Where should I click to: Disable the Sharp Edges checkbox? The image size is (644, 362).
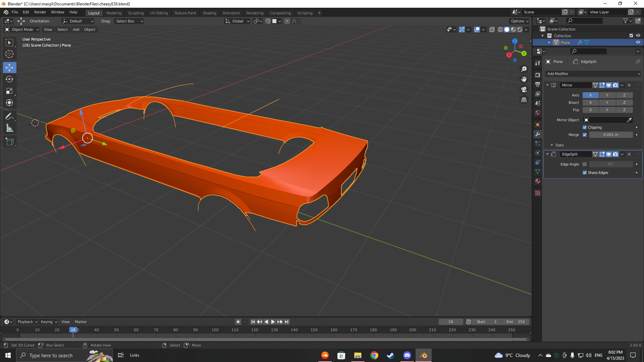pos(585,173)
